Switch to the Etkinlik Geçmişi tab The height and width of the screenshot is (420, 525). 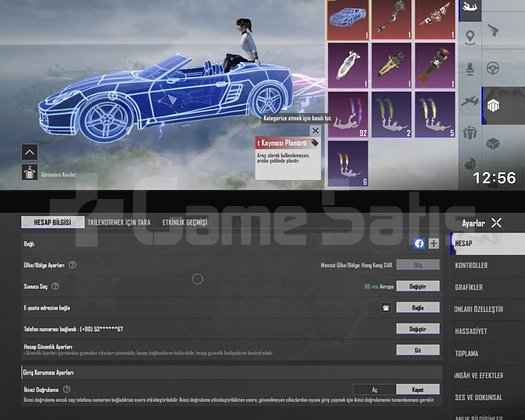point(185,222)
